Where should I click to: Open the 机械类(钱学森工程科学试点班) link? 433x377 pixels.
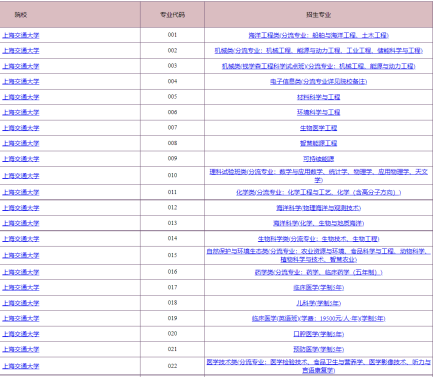[x=318, y=66]
